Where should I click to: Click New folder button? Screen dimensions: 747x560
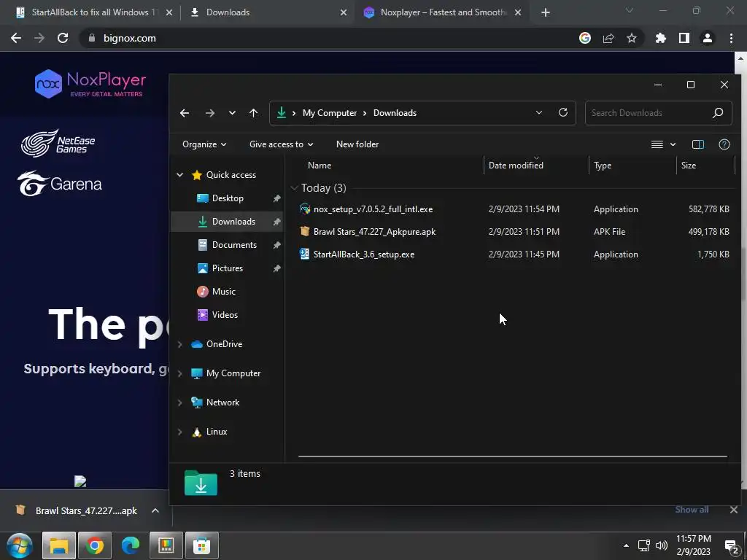pyautogui.click(x=357, y=144)
